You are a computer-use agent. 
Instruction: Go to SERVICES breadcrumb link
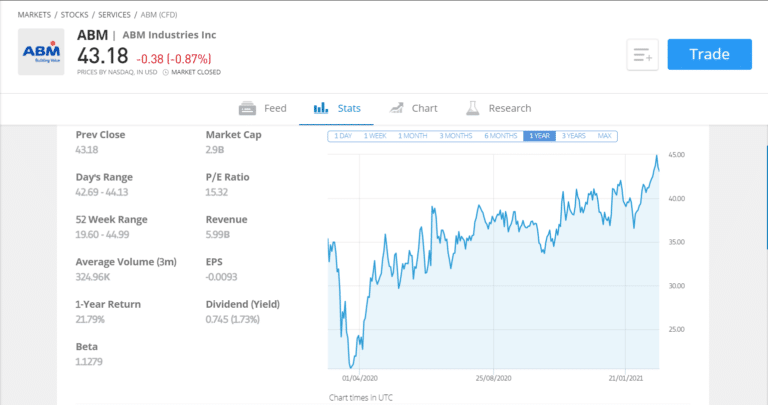coord(114,15)
